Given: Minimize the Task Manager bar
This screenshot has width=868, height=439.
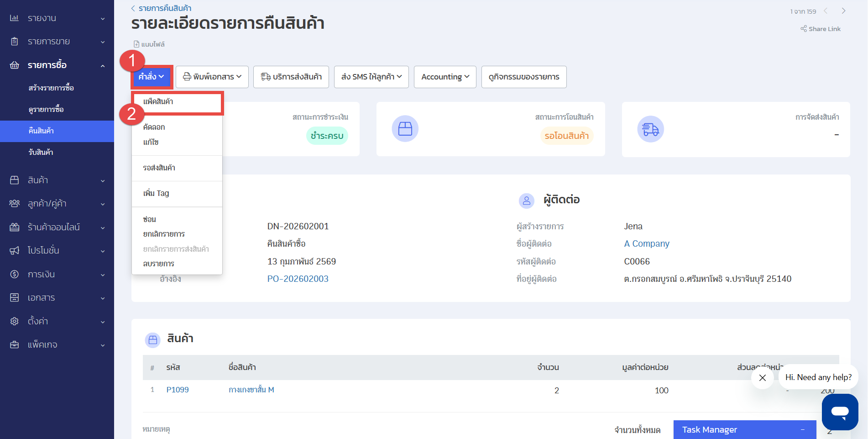Looking at the screenshot, I should (x=802, y=430).
